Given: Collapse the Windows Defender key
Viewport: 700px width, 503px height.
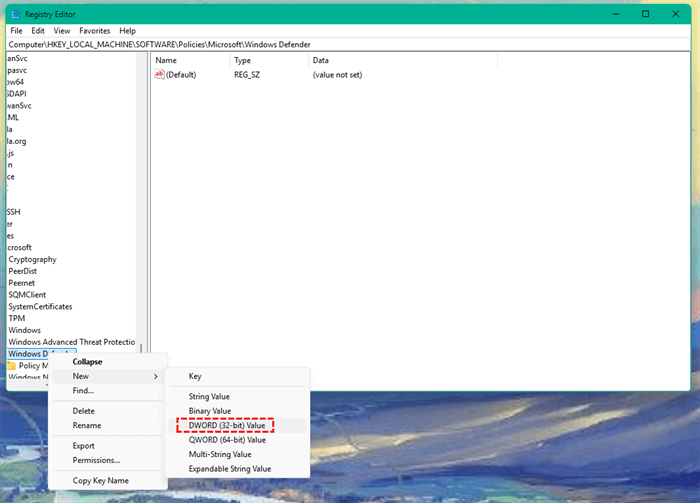Looking at the screenshot, I should pyautogui.click(x=87, y=361).
